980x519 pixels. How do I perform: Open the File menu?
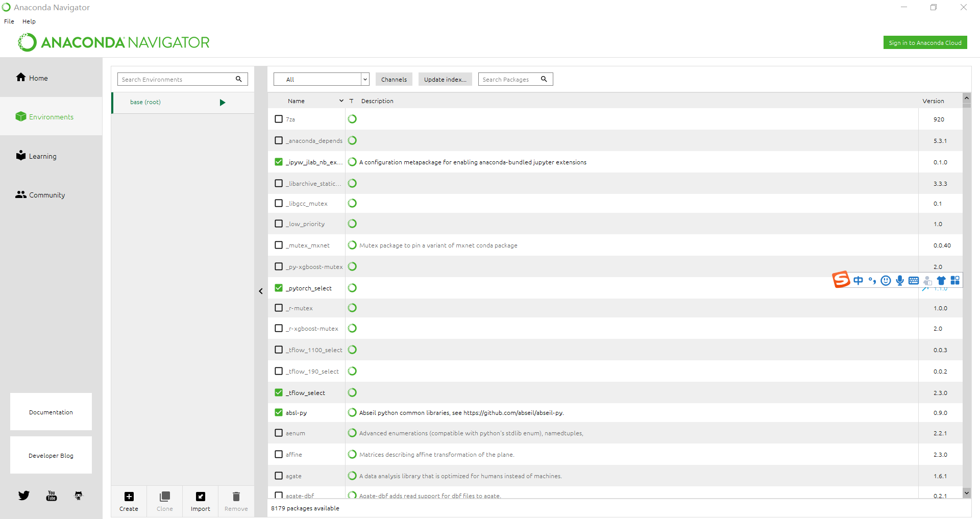[x=9, y=21]
